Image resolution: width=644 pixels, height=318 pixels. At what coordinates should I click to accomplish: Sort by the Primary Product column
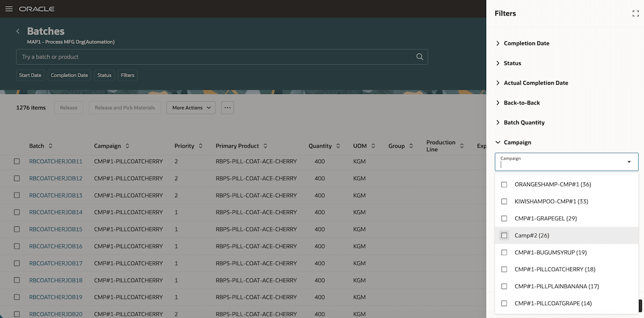tap(265, 146)
